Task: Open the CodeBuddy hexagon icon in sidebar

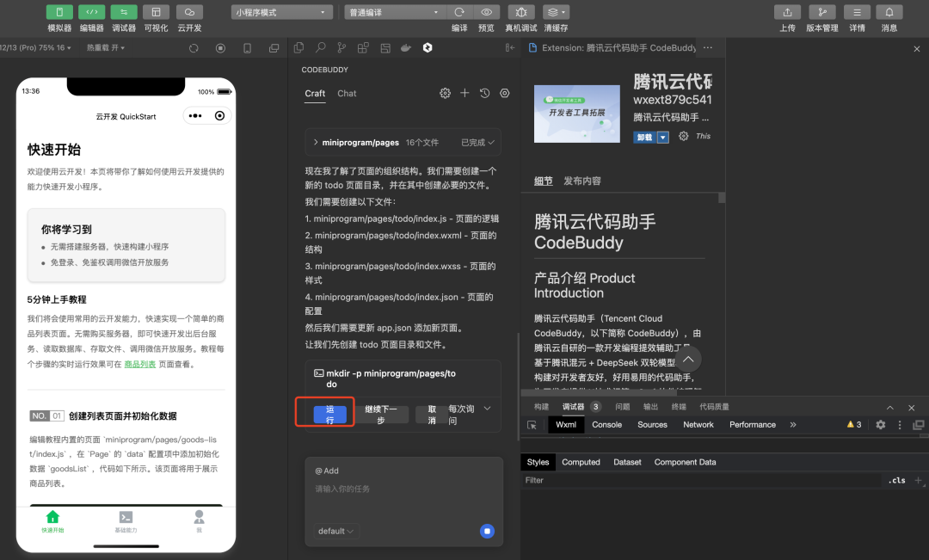Action: coord(428,47)
